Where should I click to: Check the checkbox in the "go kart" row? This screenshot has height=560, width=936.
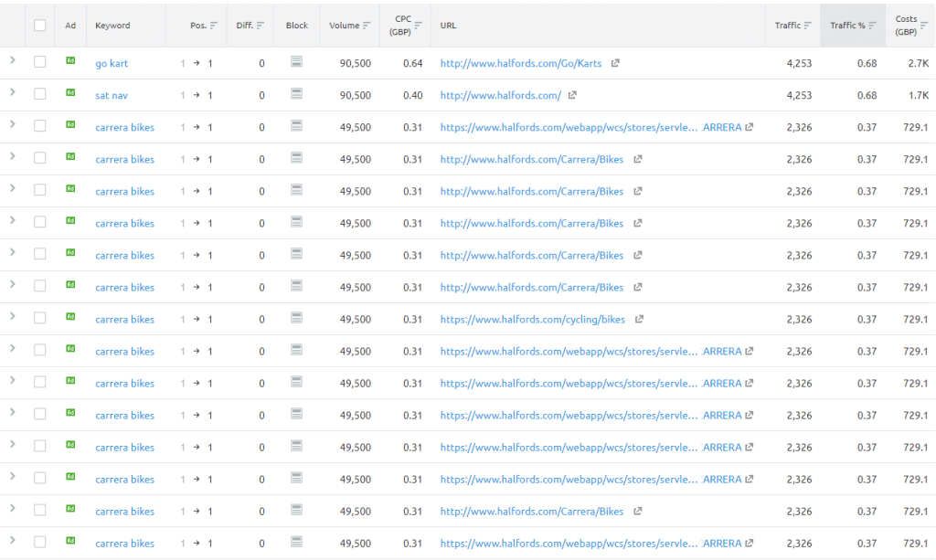pyautogui.click(x=38, y=63)
